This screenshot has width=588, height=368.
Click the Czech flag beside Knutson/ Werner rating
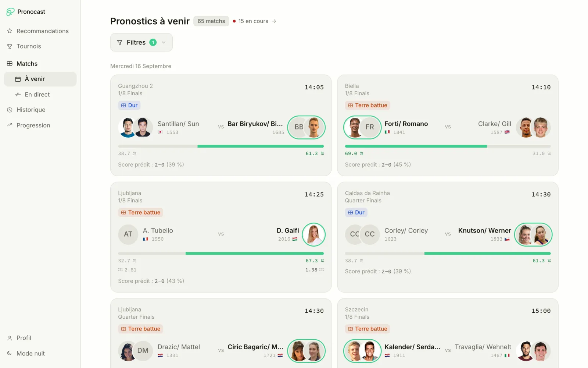point(507,239)
